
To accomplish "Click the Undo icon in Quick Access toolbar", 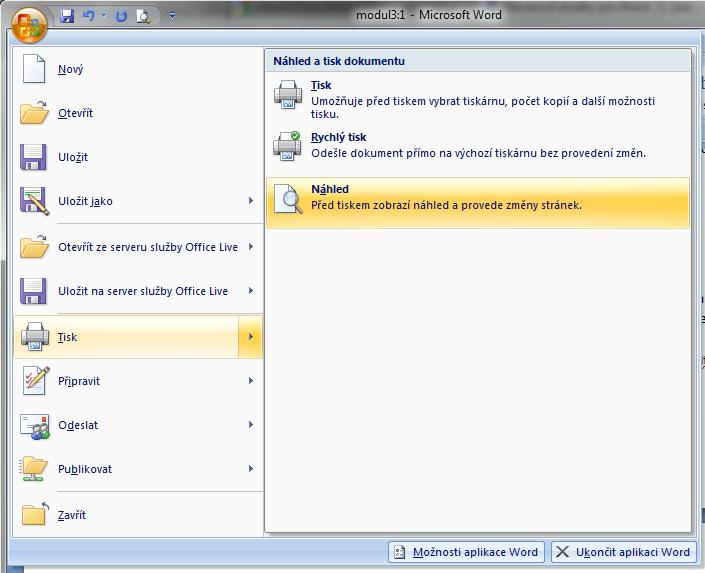I will click(x=89, y=16).
